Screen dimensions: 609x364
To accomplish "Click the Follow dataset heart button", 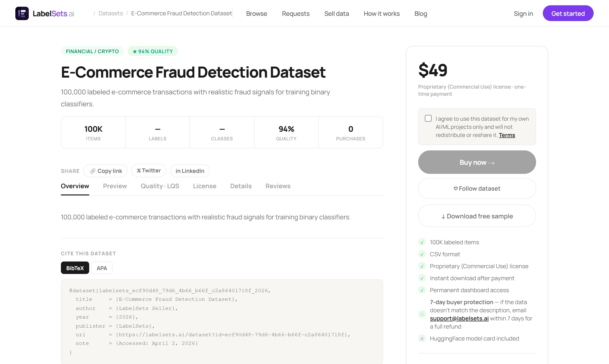I will tap(477, 188).
